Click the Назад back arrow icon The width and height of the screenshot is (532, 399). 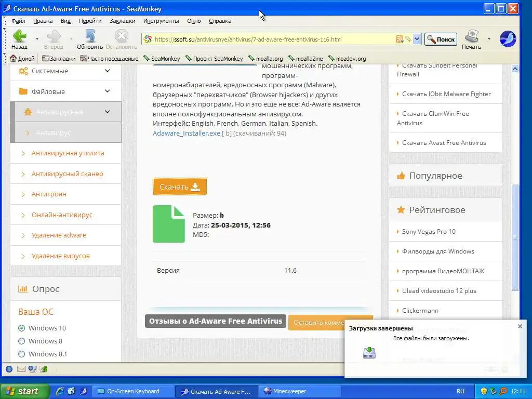click(20, 36)
